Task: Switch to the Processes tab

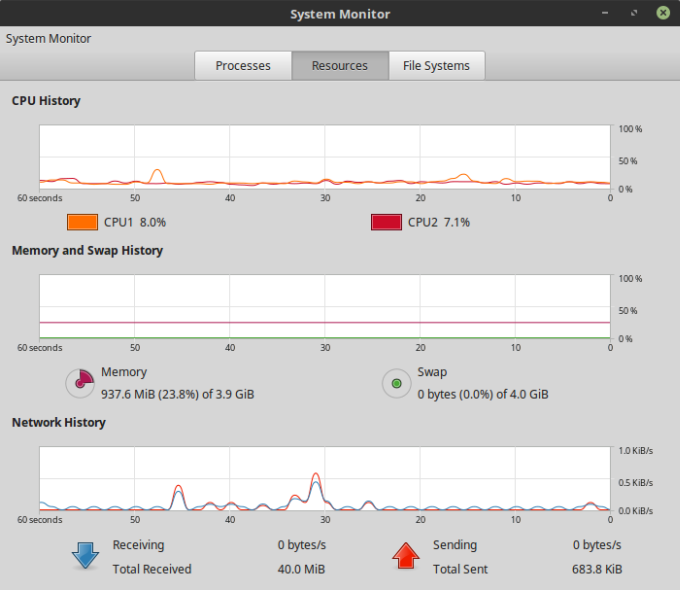Action: 243,66
